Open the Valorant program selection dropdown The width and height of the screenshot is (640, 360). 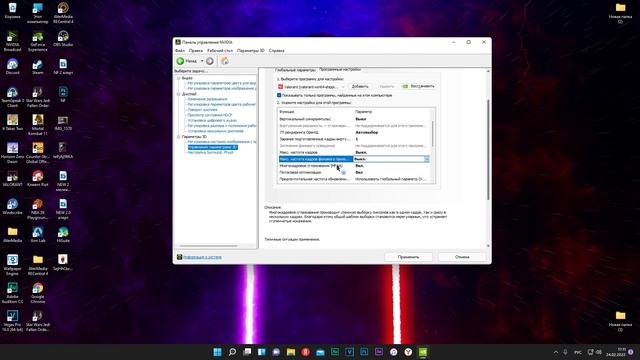311,87
